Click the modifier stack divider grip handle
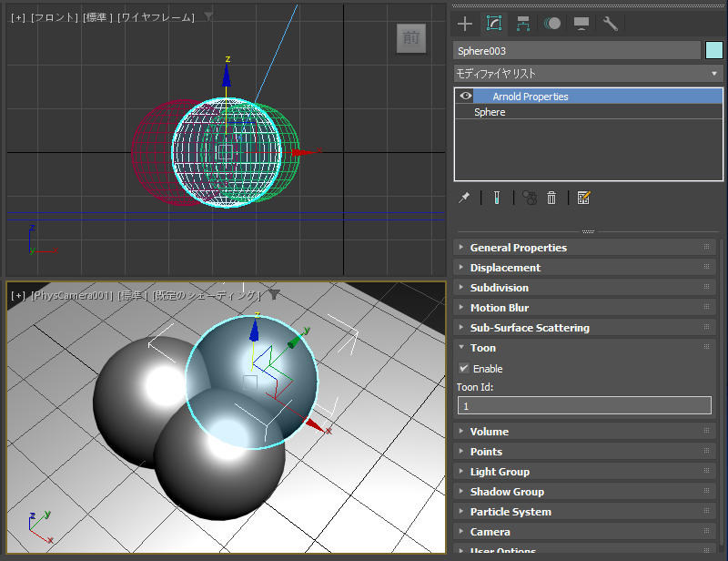728x561 pixels. click(588, 231)
